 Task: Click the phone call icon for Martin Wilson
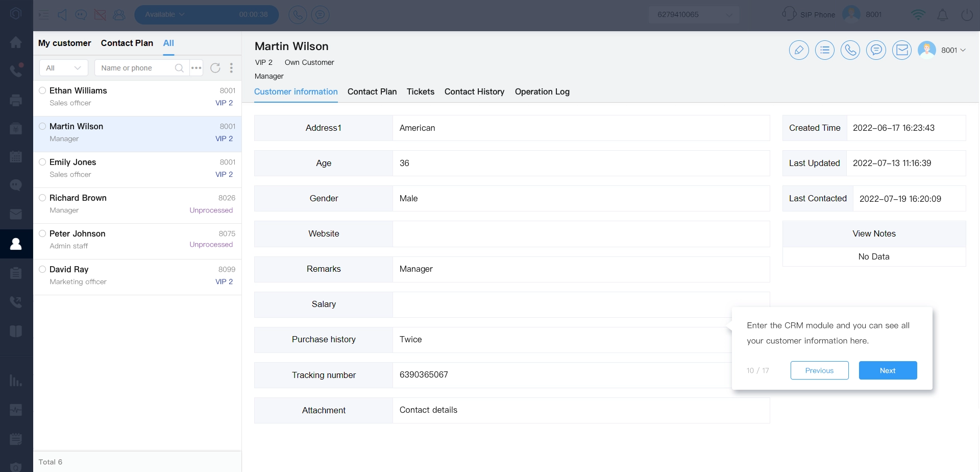coord(850,50)
